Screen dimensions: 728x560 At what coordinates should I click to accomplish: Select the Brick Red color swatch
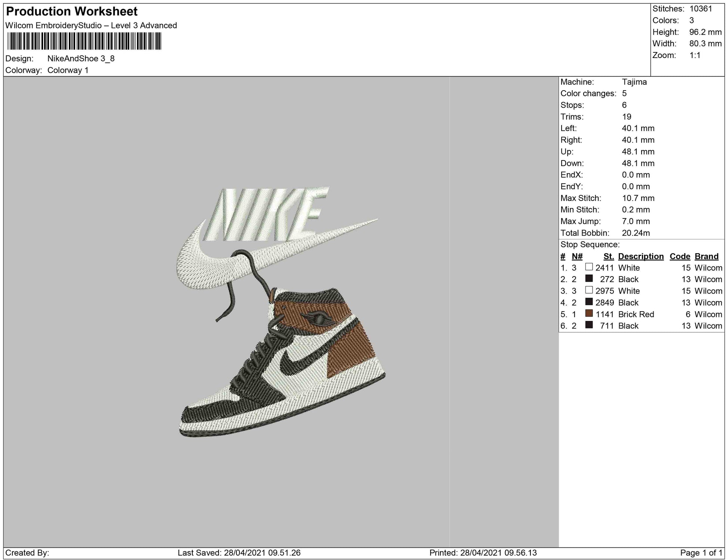point(589,313)
